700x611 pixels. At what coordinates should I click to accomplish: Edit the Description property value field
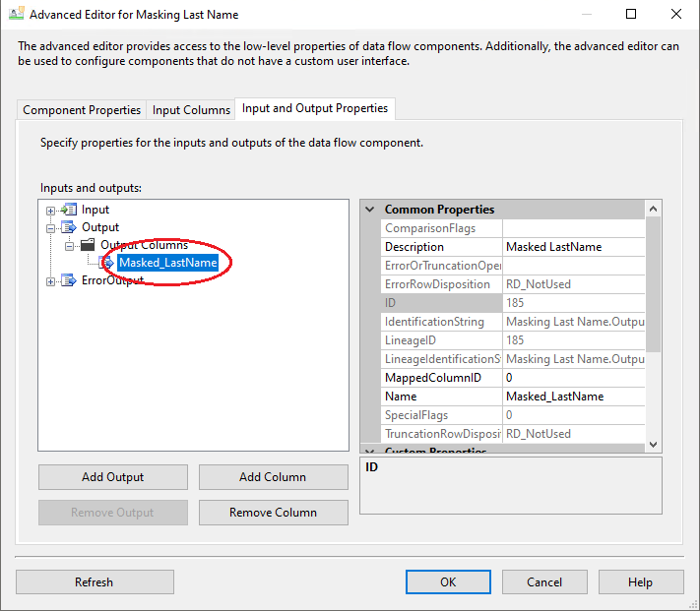click(x=573, y=247)
